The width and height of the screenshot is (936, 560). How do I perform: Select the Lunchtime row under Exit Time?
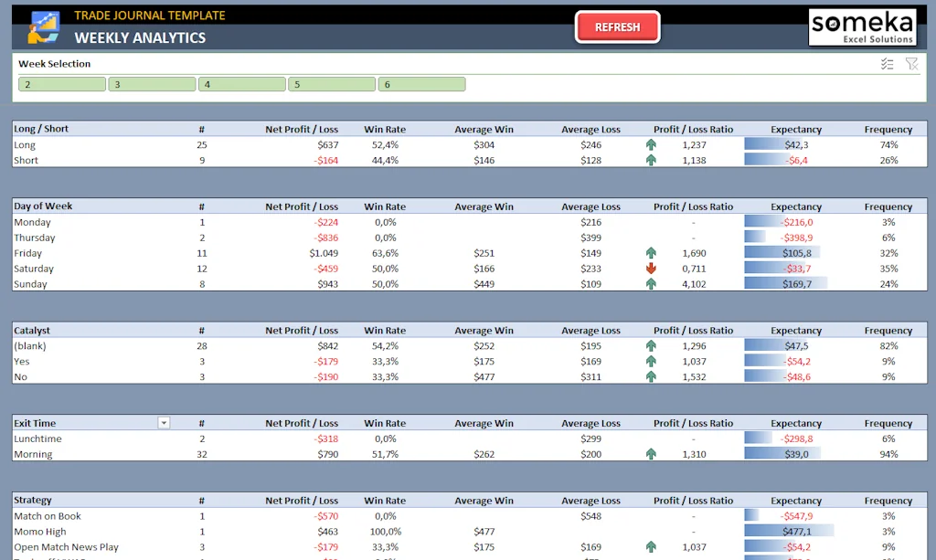[x=37, y=438]
